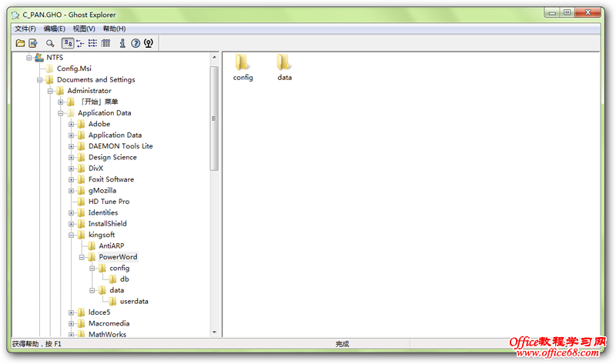The height and width of the screenshot is (364, 616).
Task: Expand the Adobe node
Action: [x=71, y=125]
